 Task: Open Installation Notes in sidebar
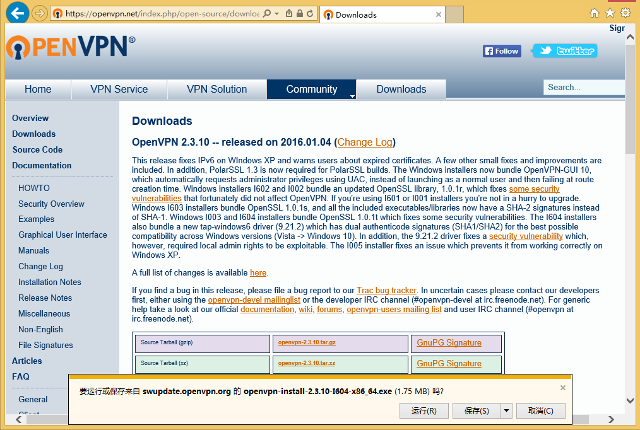point(49,282)
